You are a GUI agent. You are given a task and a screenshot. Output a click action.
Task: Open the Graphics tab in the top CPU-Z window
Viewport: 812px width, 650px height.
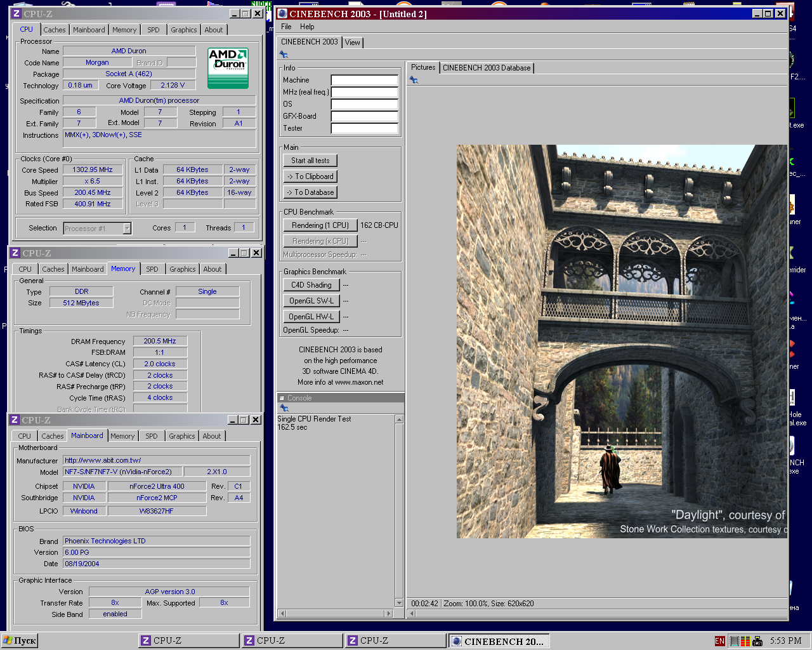point(184,30)
